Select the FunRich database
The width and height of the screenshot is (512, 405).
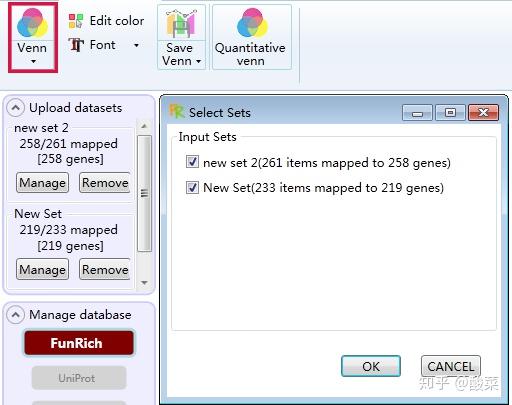point(79,343)
